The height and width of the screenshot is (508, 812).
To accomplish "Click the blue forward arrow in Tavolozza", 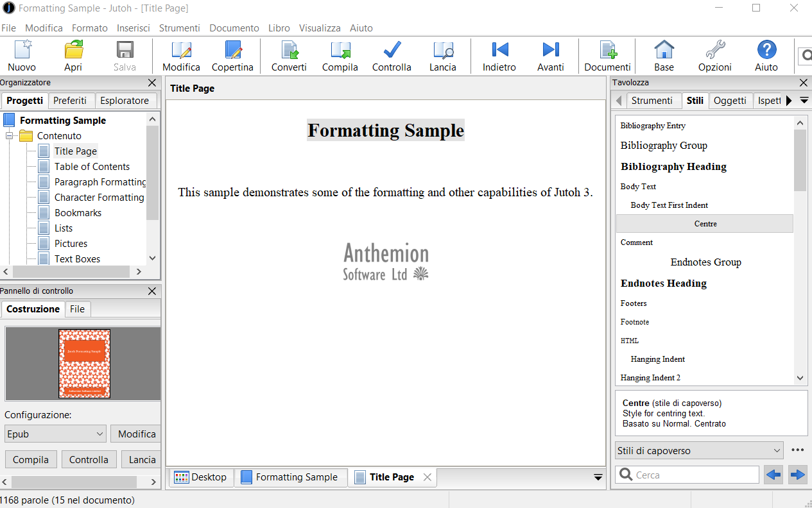I will [797, 475].
